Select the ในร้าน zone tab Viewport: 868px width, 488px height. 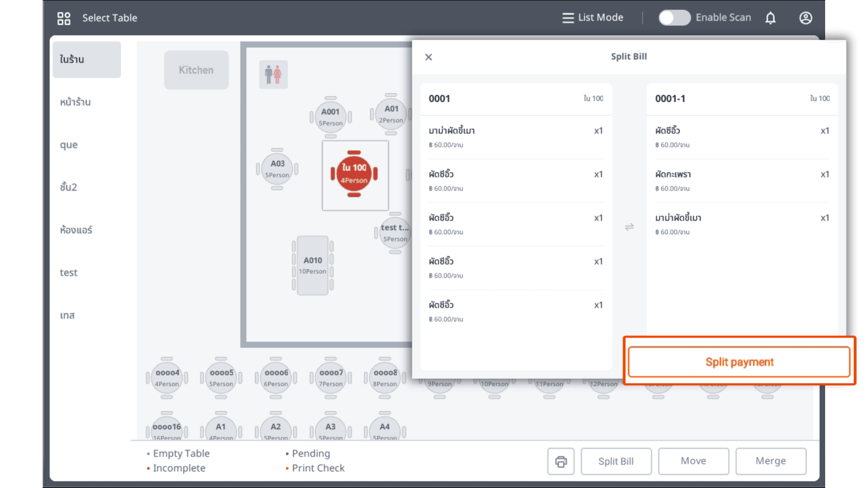click(x=87, y=60)
